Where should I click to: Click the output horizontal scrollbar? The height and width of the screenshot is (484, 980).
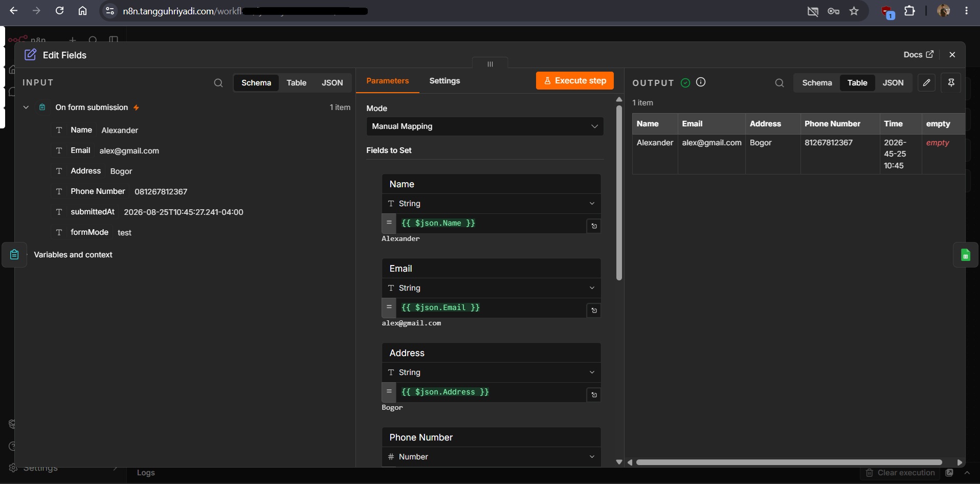pyautogui.click(x=789, y=462)
